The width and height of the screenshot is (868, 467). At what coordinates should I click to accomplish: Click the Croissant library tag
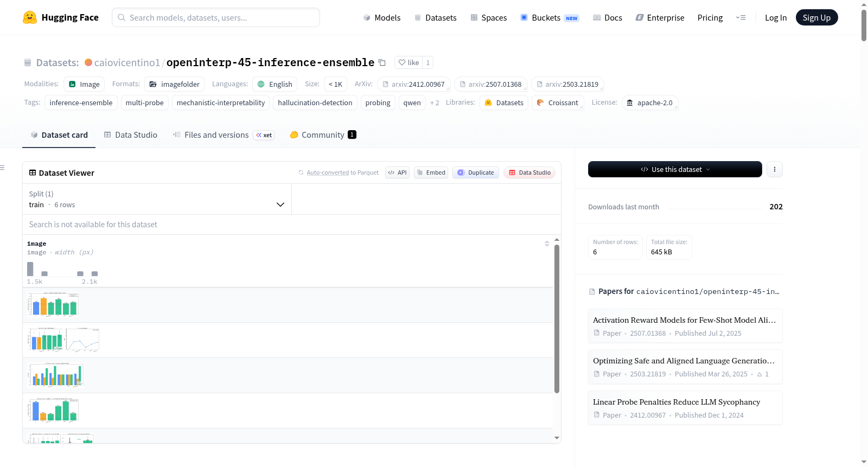pyautogui.click(x=558, y=103)
